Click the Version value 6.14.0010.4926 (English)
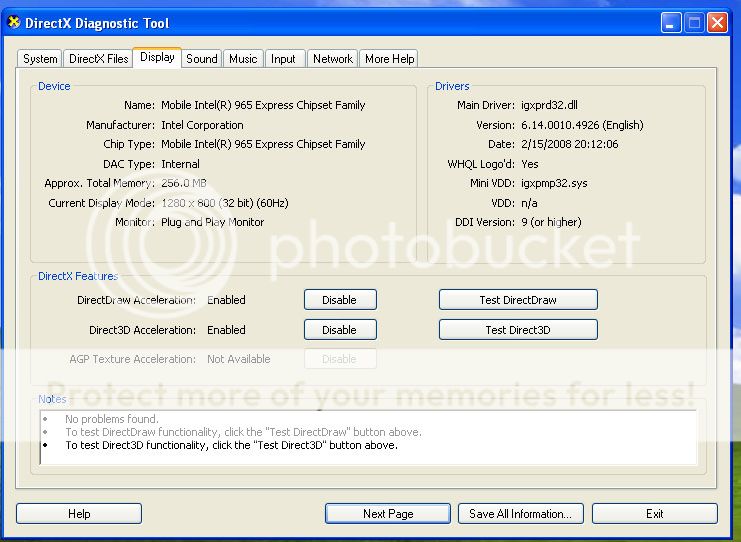741x542 pixels. click(x=582, y=125)
